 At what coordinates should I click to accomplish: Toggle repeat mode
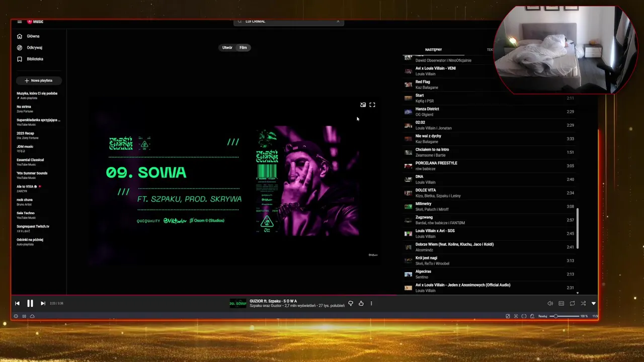coord(572,303)
